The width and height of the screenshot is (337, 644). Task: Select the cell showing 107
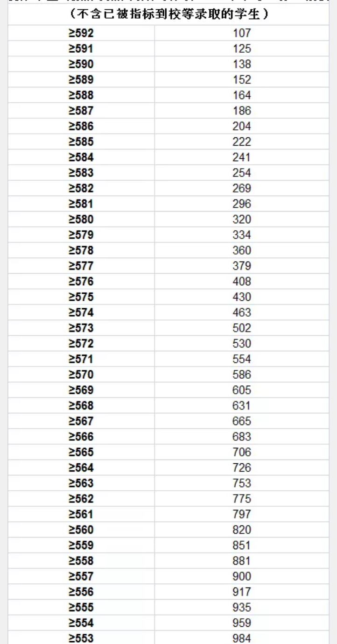tap(241, 33)
